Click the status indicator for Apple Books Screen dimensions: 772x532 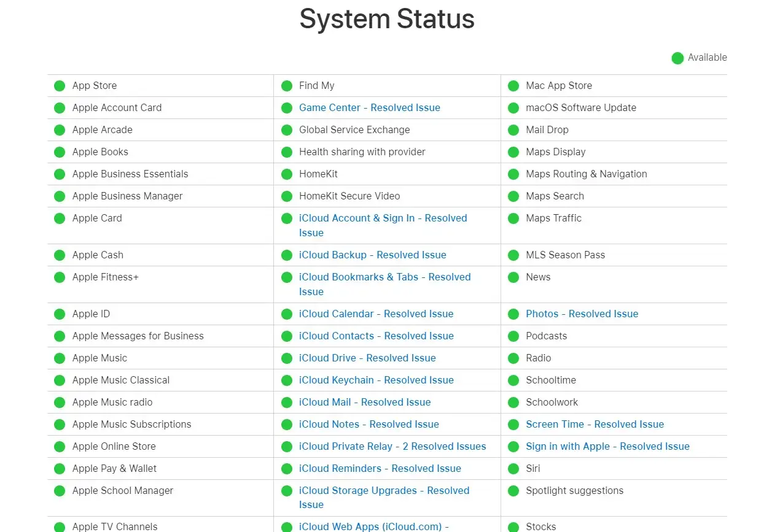click(x=60, y=152)
